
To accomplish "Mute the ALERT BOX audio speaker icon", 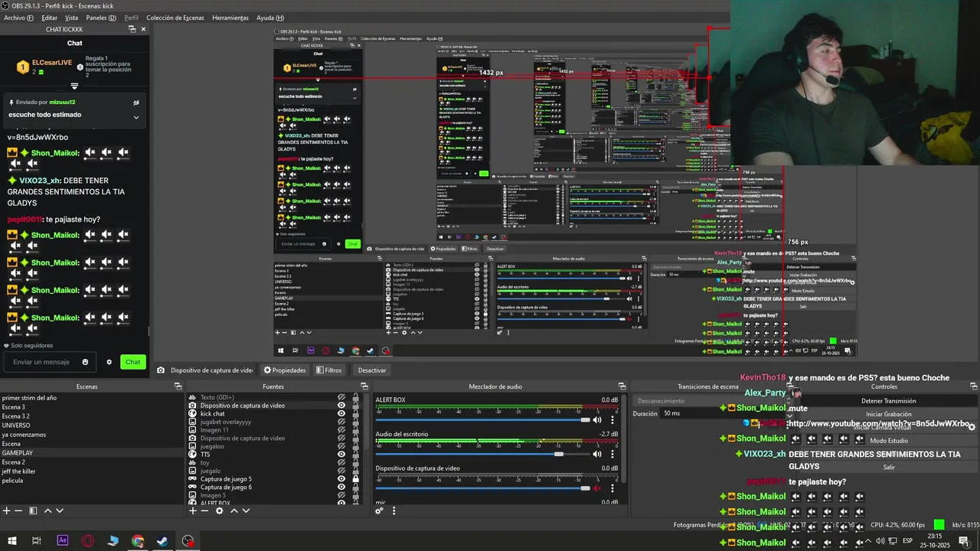I will click(598, 419).
